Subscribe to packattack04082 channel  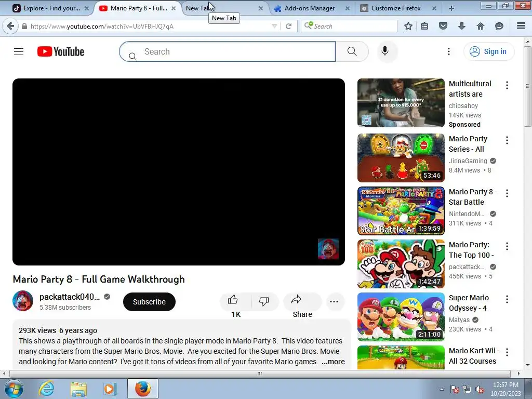point(149,302)
